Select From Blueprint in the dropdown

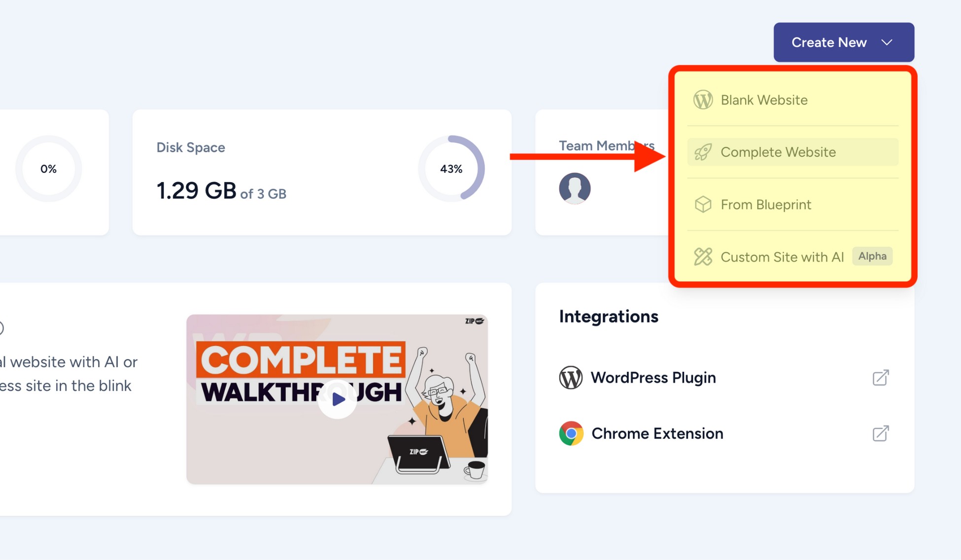point(766,204)
